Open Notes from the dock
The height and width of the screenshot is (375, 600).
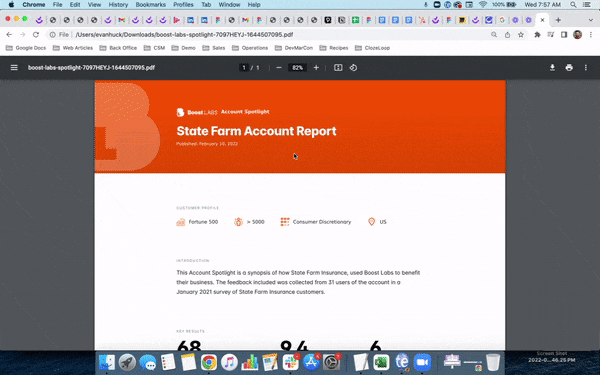[x=188, y=362]
